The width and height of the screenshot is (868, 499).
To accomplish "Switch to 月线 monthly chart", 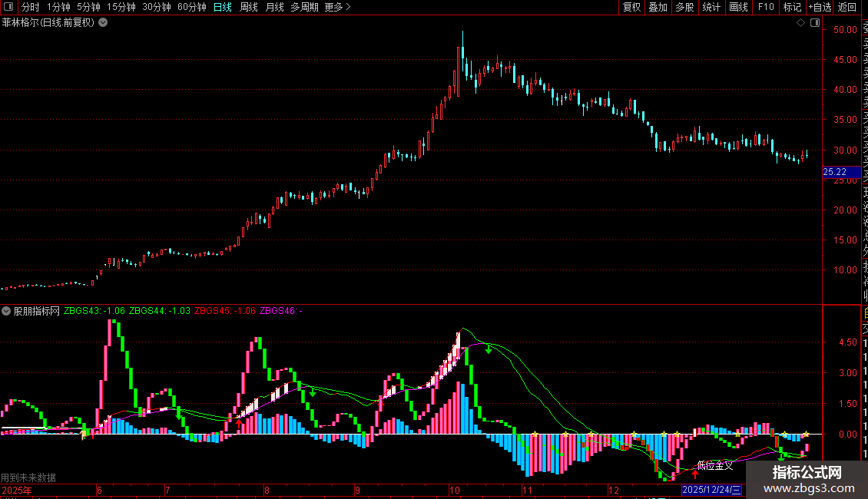I will (x=274, y=7).
